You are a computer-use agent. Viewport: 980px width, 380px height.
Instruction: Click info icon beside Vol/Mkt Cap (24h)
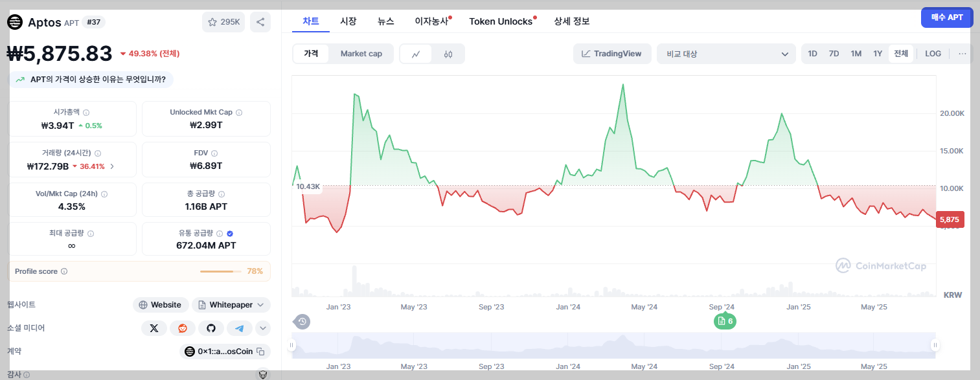[104, 194]
